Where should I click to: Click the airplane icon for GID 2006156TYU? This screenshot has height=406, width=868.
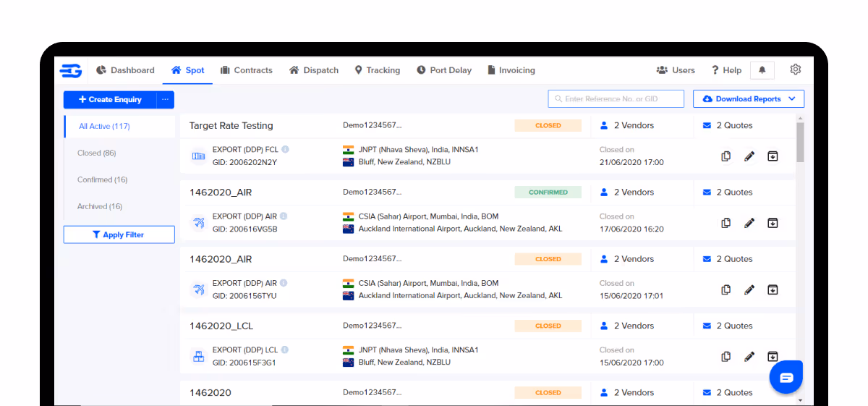[198, 289]
